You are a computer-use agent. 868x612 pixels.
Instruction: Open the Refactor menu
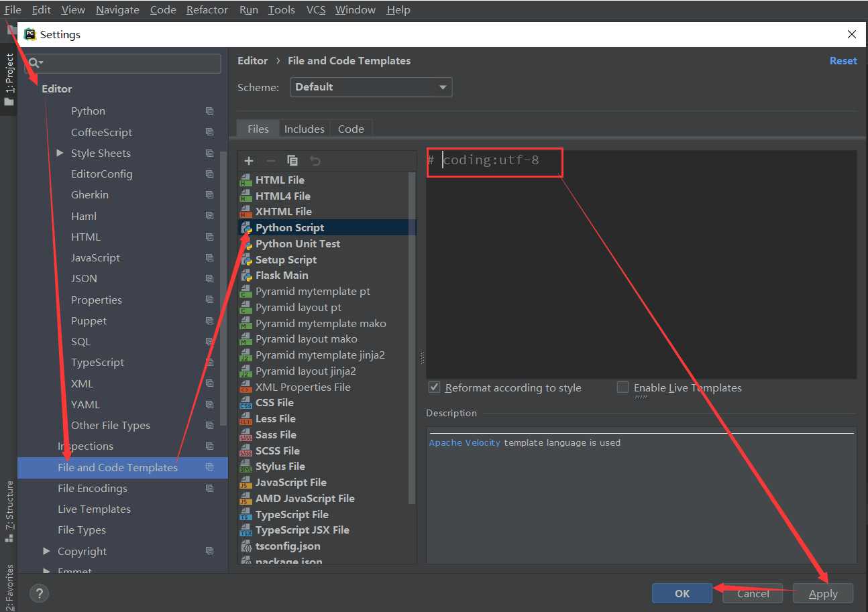click(207, 10)
